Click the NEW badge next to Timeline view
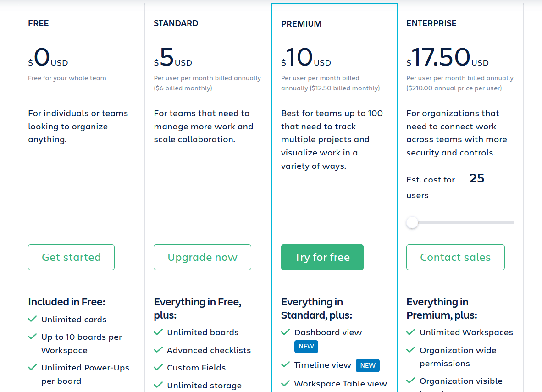The width and height of the screenshot is (542, 392). tap(367, 365)
